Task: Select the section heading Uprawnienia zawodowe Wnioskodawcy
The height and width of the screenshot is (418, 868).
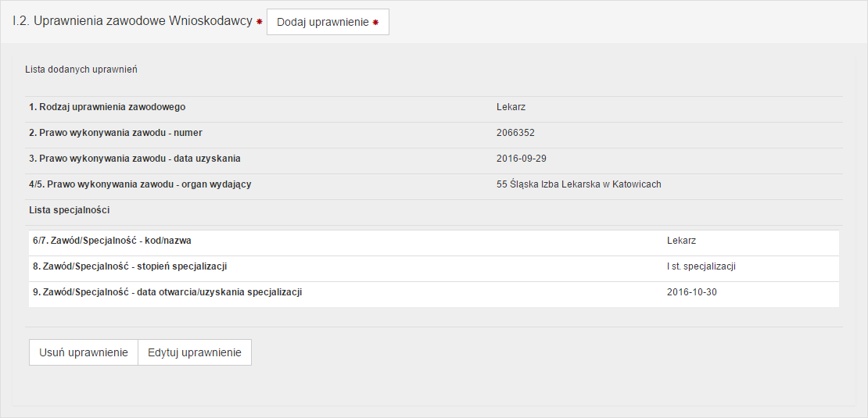Action: (132, 21)
